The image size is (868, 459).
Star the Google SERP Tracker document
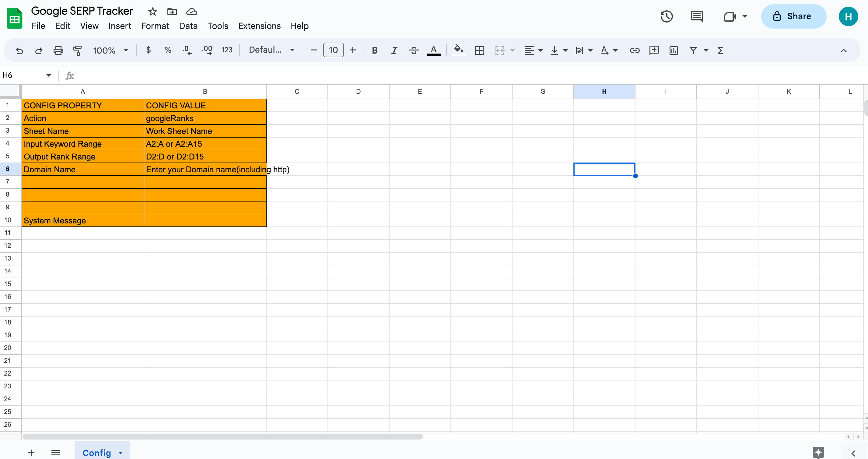tap(153, 12)
